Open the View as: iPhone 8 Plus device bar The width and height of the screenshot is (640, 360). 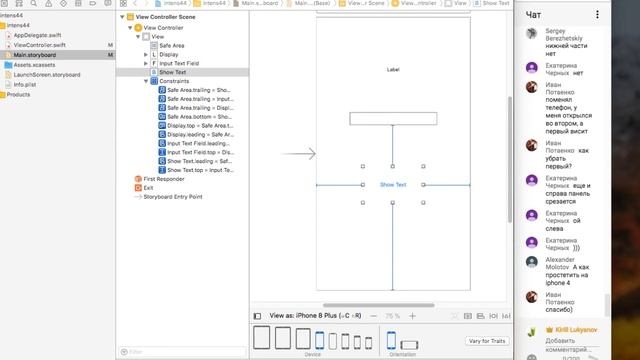pos(315,316)
